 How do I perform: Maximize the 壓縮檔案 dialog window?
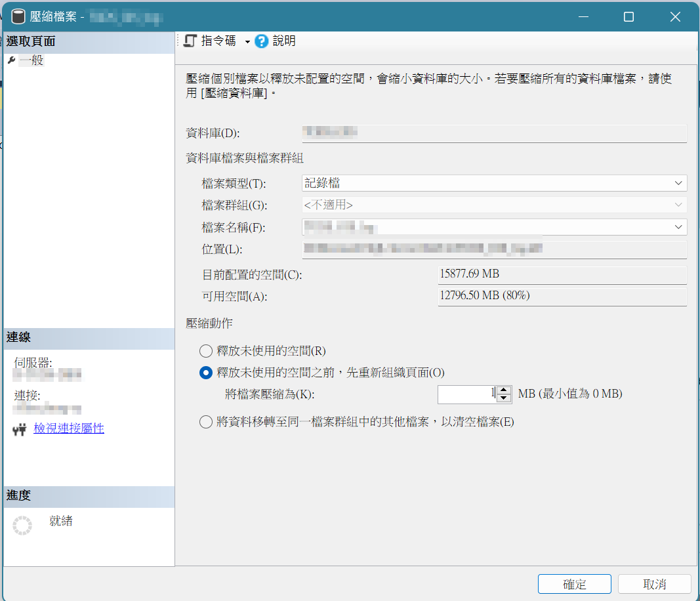coord(628,16)
